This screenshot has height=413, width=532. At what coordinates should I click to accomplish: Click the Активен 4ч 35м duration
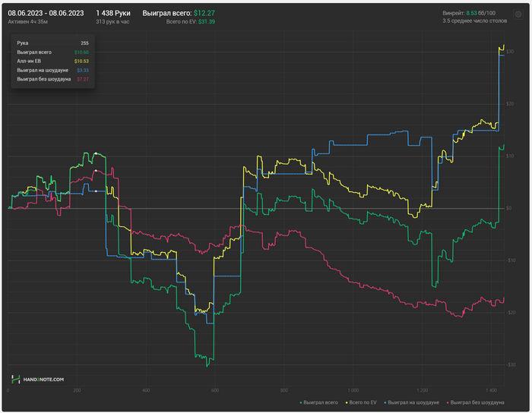point(26,22)
